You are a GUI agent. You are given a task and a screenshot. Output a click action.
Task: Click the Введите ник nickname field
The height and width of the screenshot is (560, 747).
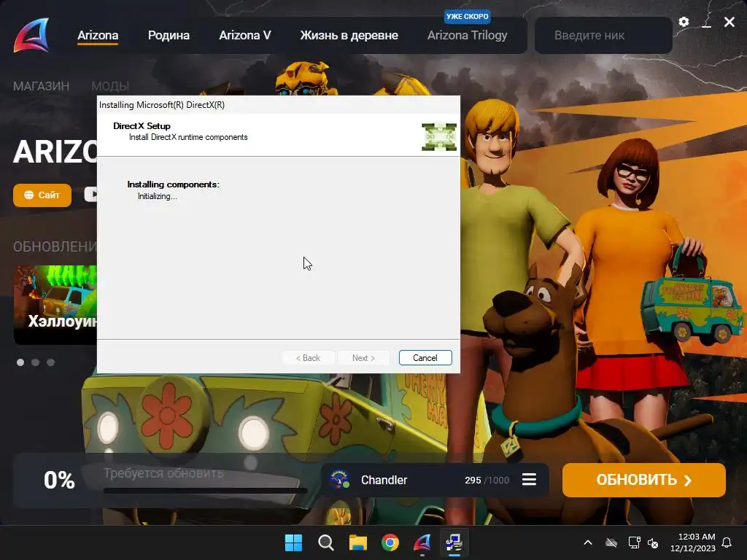pos(603,35)
